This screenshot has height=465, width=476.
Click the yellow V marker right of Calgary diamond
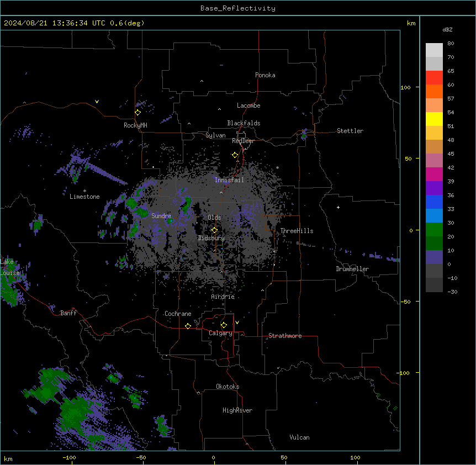(x=237, y=323)
